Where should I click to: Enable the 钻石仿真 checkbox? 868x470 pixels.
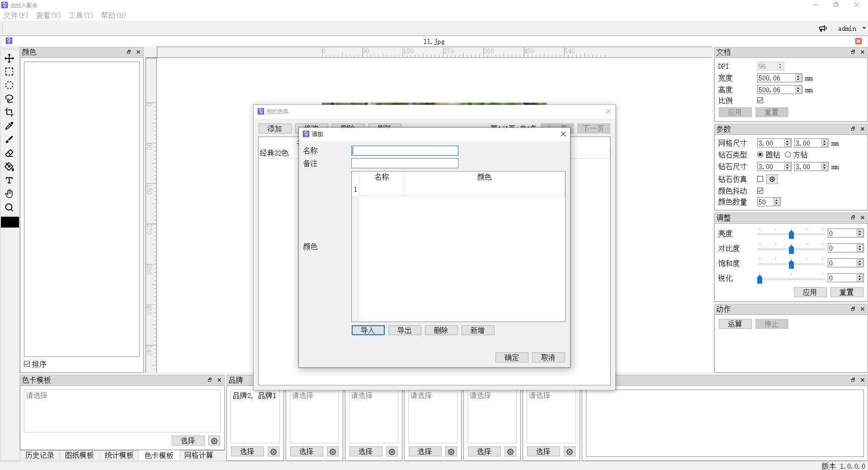[x=760, y=179]
